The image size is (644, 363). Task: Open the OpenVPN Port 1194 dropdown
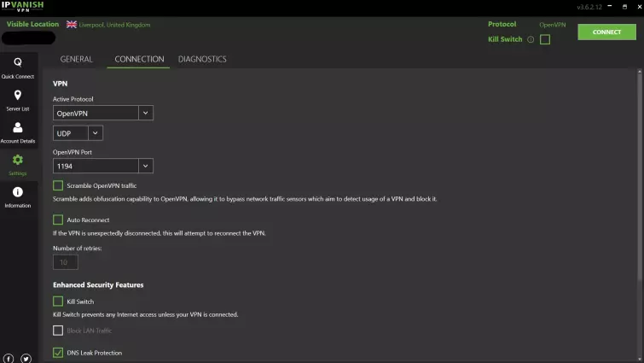point(103,166)
